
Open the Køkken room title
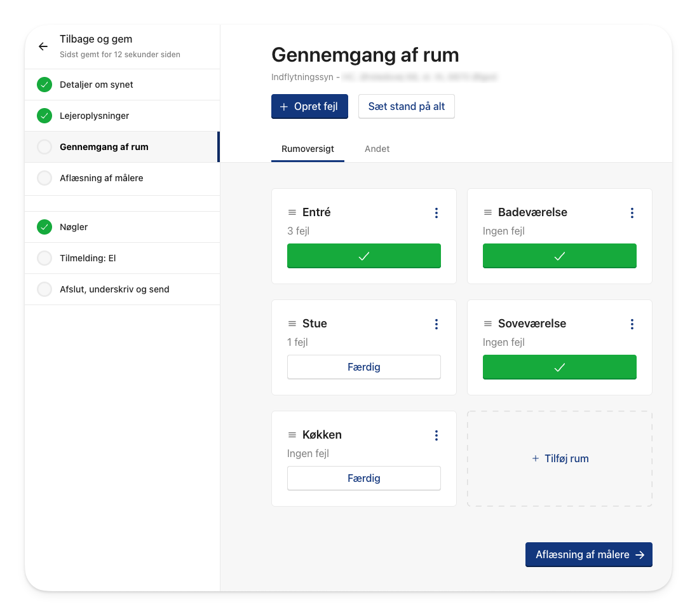pyautogui.click(x=322, y=435)
